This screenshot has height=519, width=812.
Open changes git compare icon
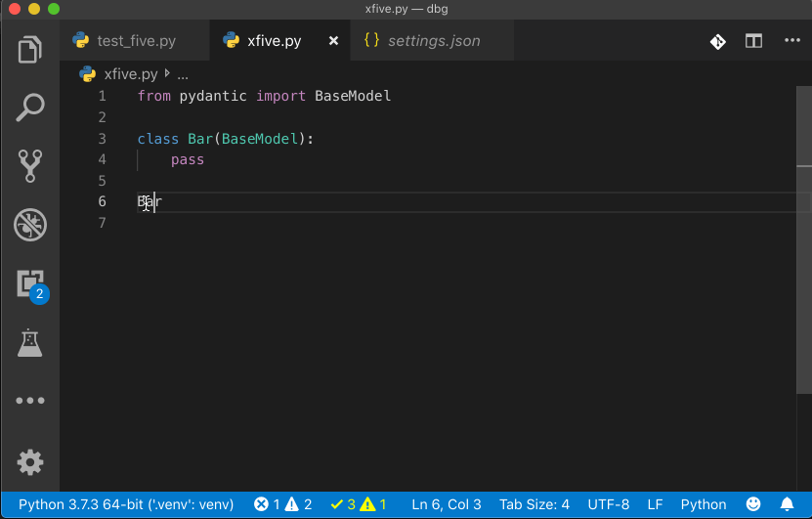[718, 41]
